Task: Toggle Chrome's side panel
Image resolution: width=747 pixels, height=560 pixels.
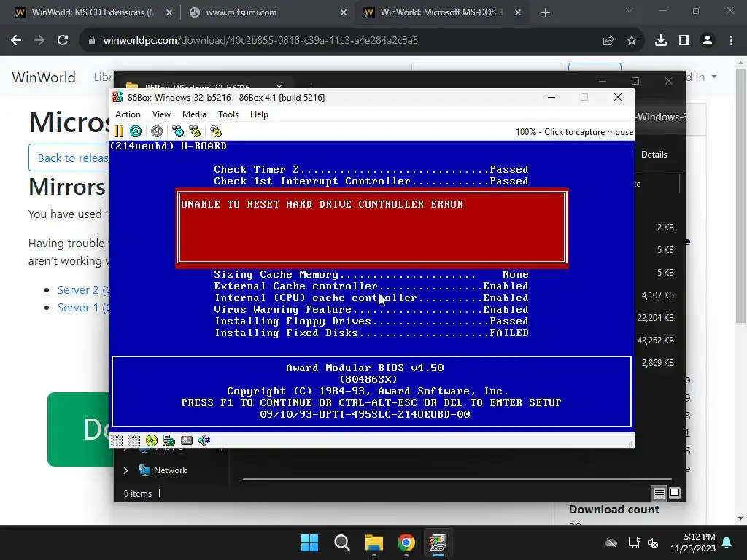Action: tap(684, 41)
